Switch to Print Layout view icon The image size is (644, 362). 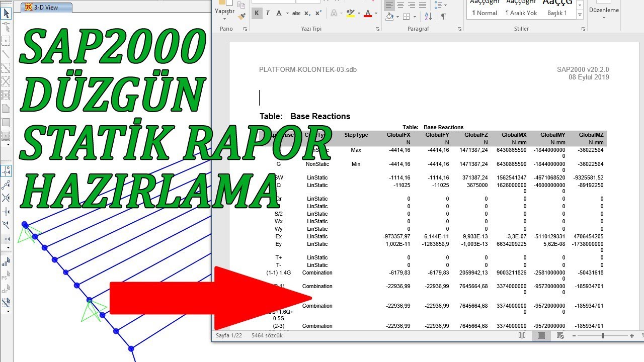(x=541, y=335)
